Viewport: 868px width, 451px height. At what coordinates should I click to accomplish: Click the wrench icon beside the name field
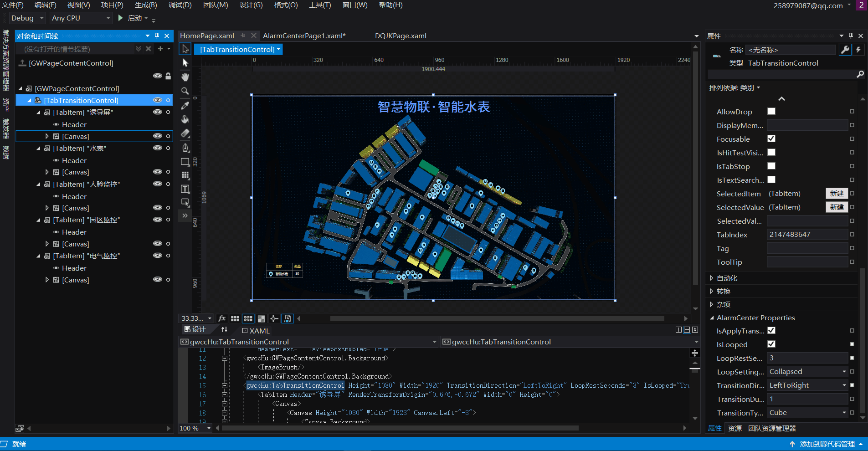[x=845, y=50]
